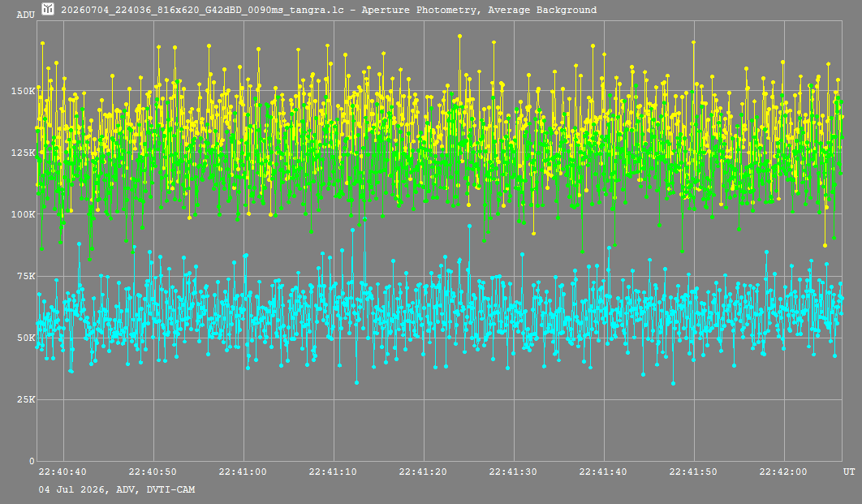The image size is (862, 504).
Task: Click the 75K y-axis label
Action: (26, 276)
